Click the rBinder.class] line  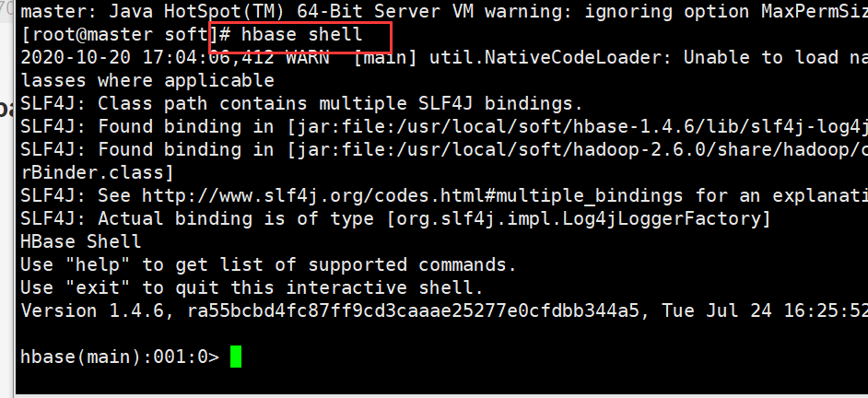point(98,172)
